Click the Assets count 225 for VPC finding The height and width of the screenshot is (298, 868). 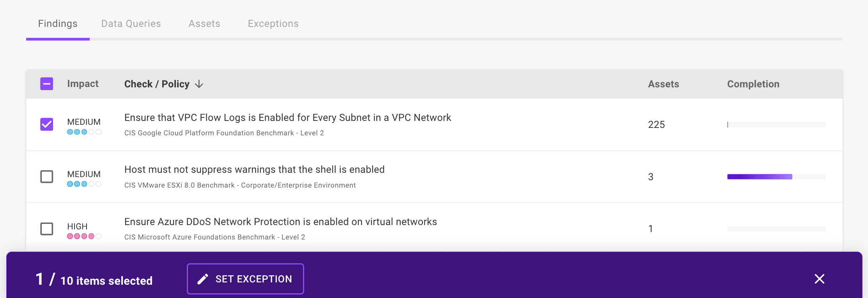pyautogui.click(x=656, y=125)
